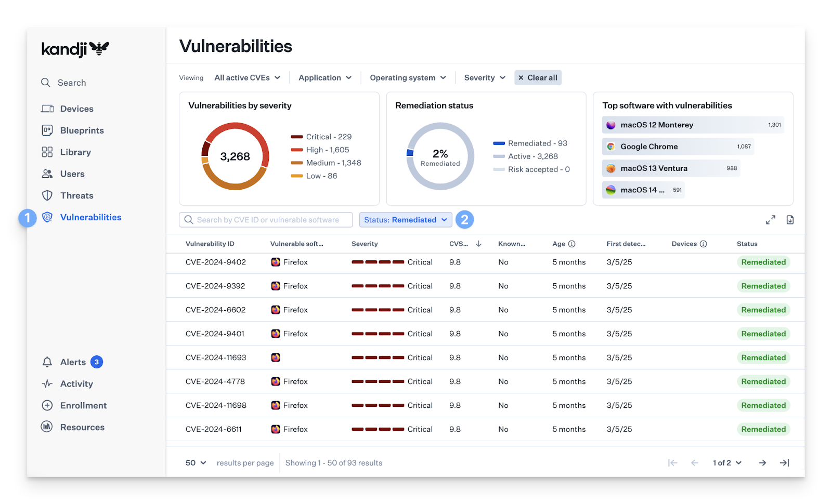This screenshot has height=504, width=832.
Task: Click the CVE ID search field
Action: pyautogui.click(x=266, y=220)
